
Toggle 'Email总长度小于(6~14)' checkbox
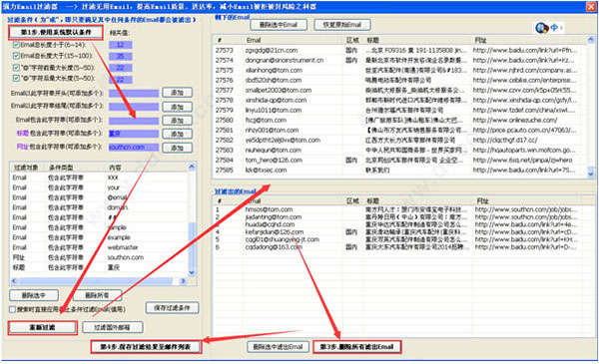coord(16,45)
